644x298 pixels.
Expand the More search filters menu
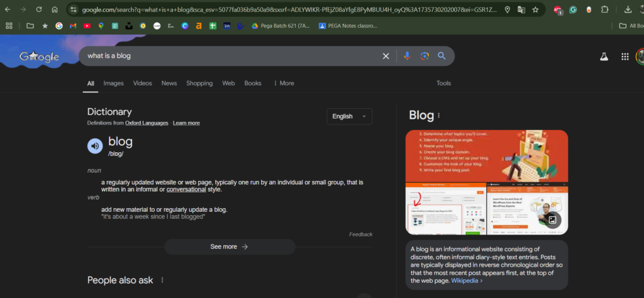click(284, 83)
